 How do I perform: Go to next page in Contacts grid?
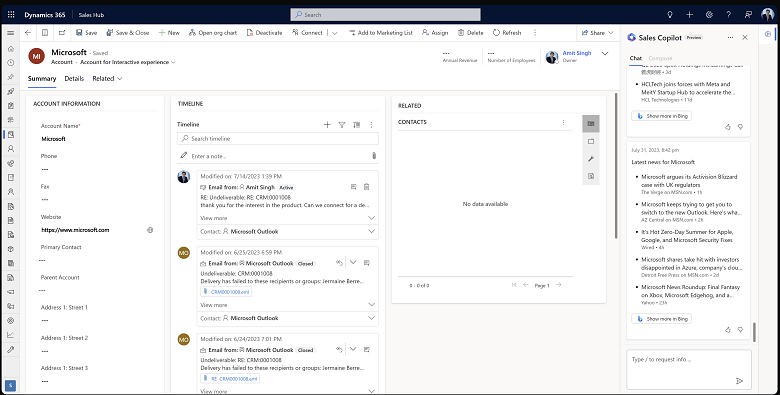click(x=559, y=285)
